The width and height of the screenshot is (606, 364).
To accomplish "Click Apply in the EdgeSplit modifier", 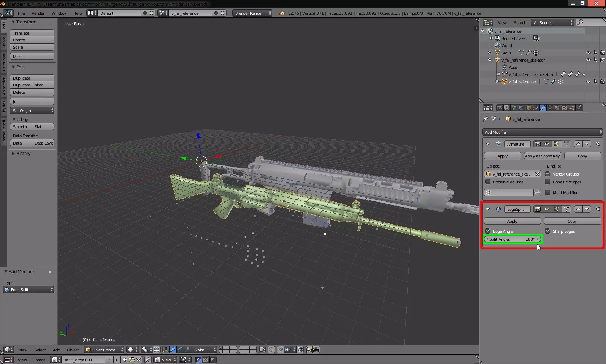I will 512,221.
